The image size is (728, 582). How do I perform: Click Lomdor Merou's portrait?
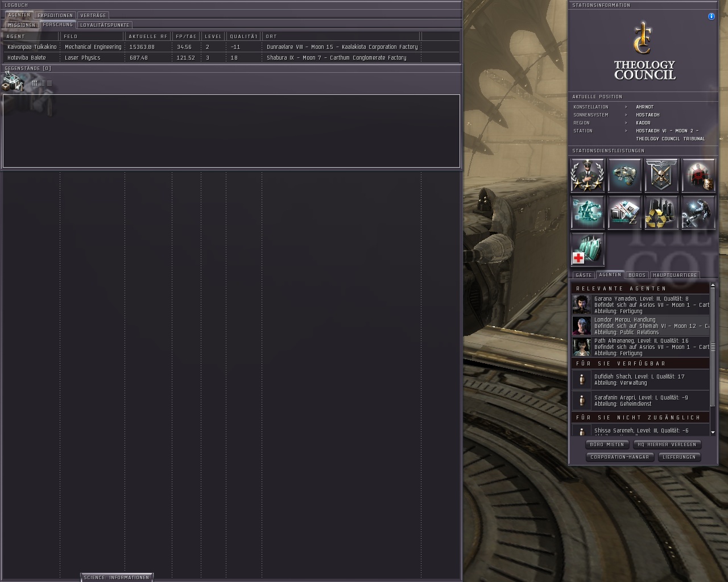(582, 326)
